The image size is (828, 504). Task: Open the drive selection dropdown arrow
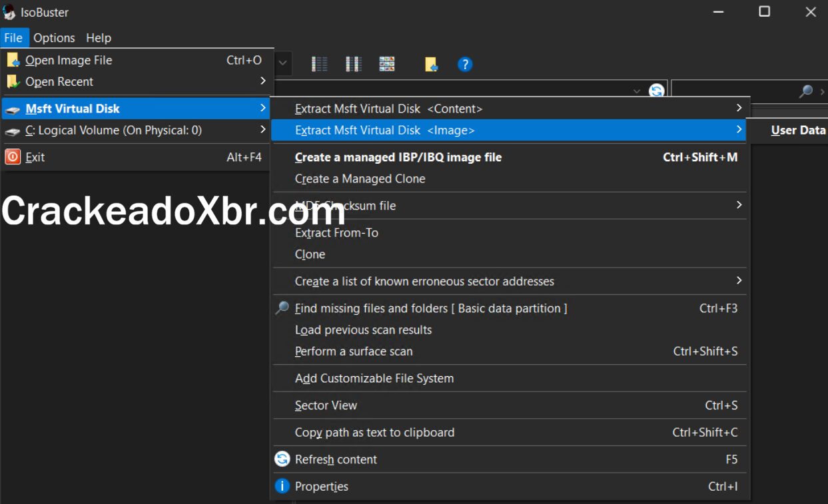click(283, 64)
